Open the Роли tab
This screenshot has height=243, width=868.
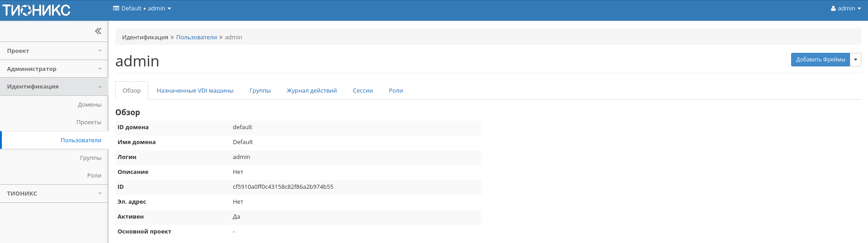pyautogui.click(x=396, y=91)
